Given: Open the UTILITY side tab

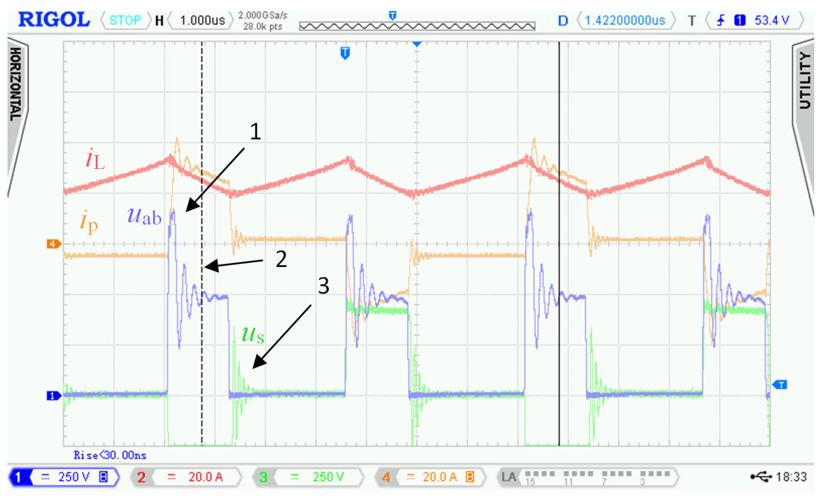Looking at the screenshot, I should pyautogui.click(x=805, y=81).
